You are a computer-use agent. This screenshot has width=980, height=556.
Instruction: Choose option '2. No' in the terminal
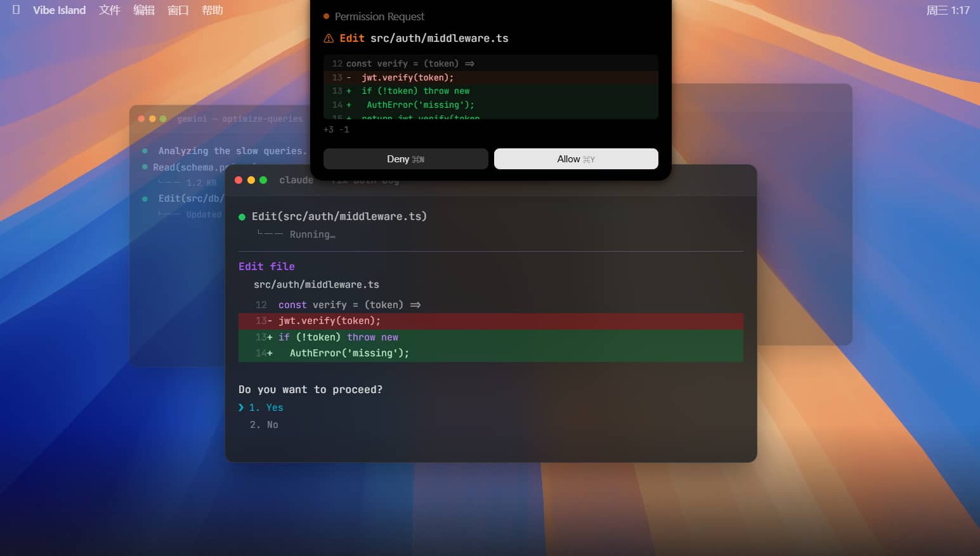[264, 425]
